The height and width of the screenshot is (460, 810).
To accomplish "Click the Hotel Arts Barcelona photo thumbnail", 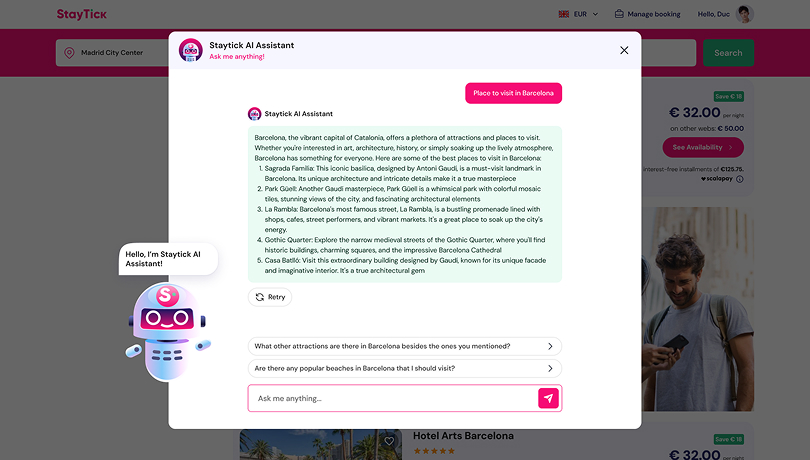I will tap(321, 444).
